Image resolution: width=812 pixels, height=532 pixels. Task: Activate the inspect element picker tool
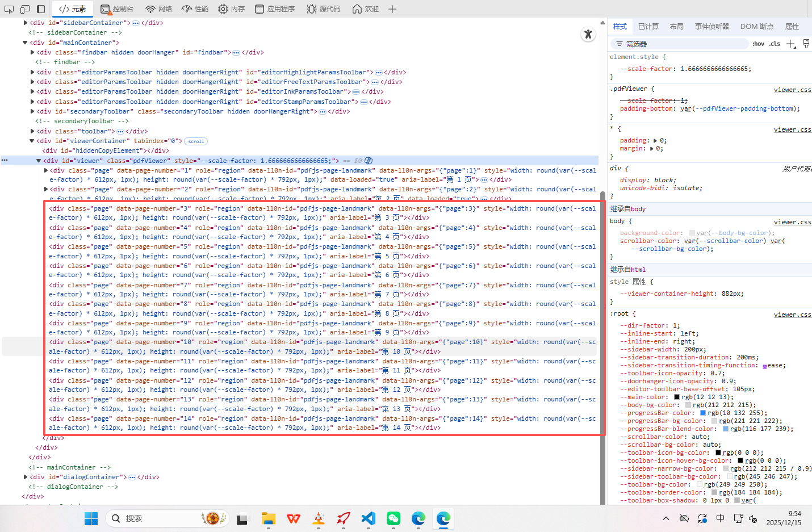9,9
